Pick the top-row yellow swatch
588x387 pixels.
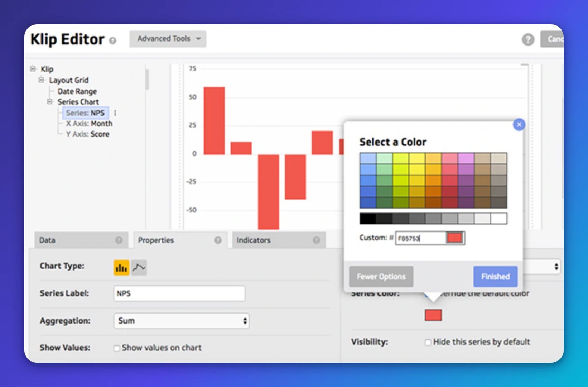point(417,158)
